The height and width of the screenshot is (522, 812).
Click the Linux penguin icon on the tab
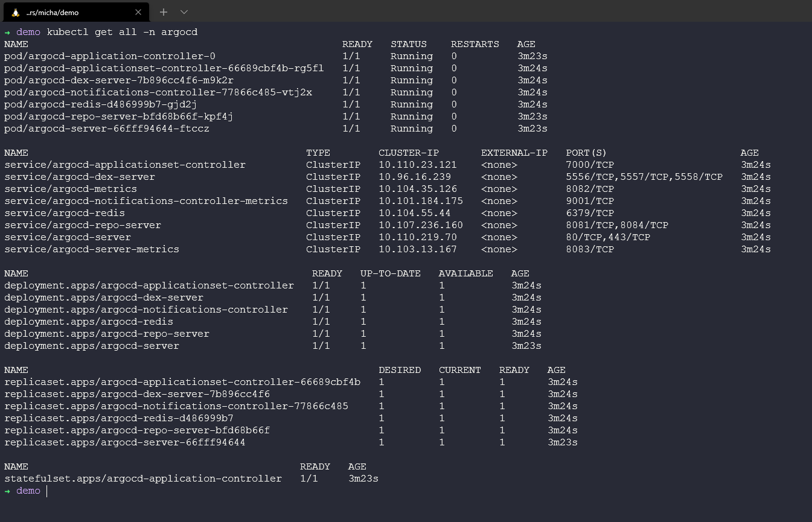[x=16, y=13]
